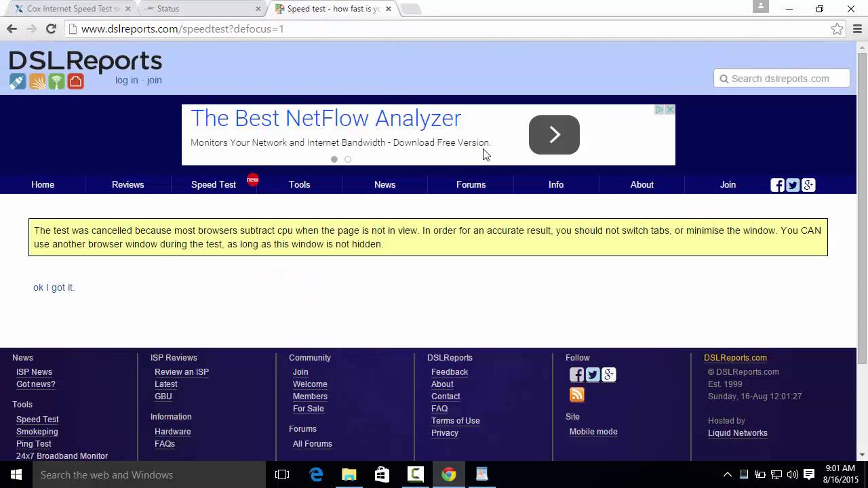This screenshot has height=488, width=868.
Task: Bookmark this page with the star icon
Action: pos(837,28)
